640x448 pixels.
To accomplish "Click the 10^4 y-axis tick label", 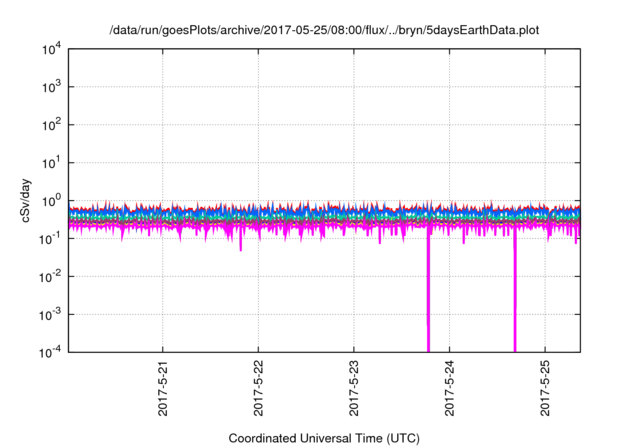I will [51, 49].
